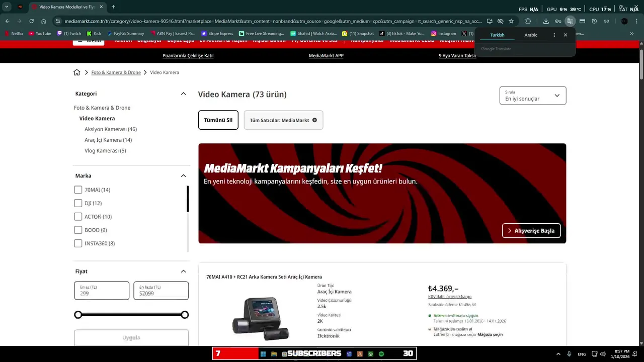Open translate popup more options dots
The image size is (644, 362).
(554, 35)
